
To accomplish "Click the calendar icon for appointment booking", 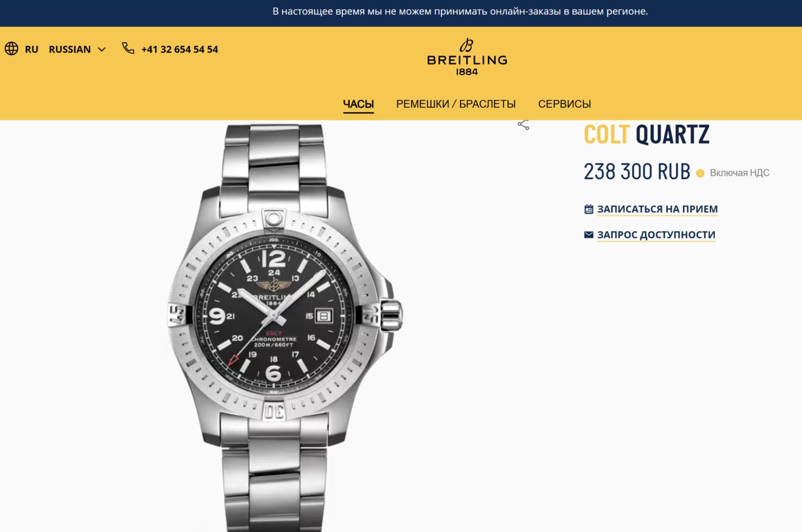I will pos(588,209).
